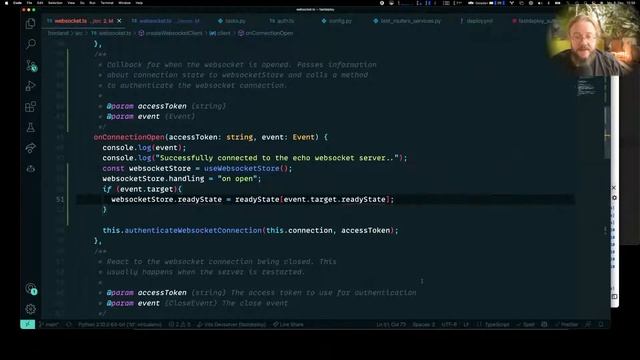The width and height of the screenshot is (640, 360).
Task: Click the onConnectionOpen method name
Action: (x=129, y=137)
